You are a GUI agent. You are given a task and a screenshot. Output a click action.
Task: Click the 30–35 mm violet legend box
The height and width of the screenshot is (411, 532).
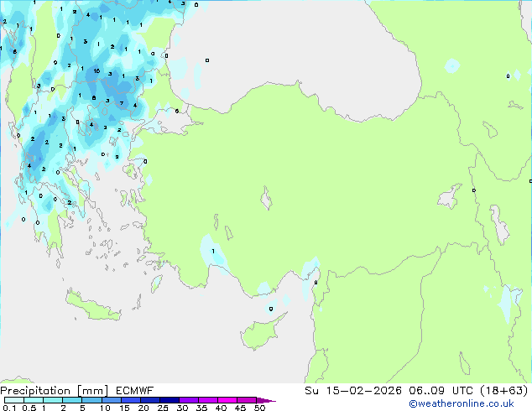(189, 400)
